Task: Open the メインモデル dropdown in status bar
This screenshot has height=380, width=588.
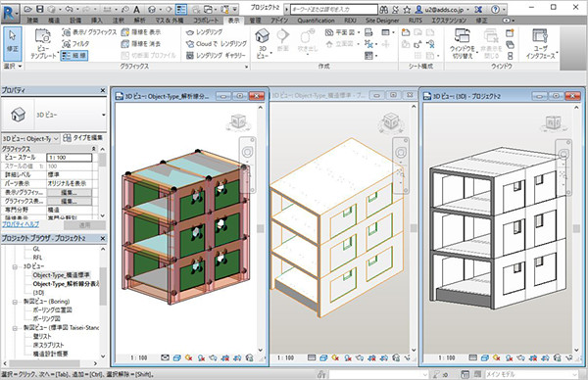Action: 532,374
